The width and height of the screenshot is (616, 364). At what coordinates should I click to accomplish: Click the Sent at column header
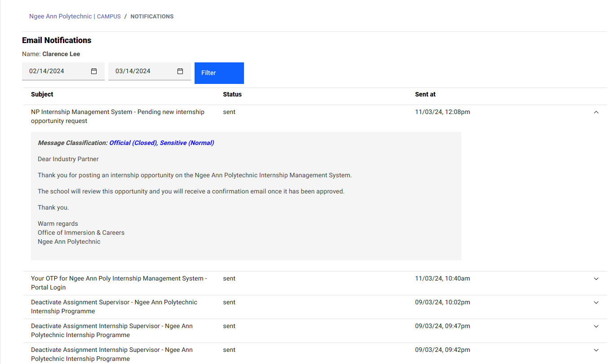[x=425, y=95]
